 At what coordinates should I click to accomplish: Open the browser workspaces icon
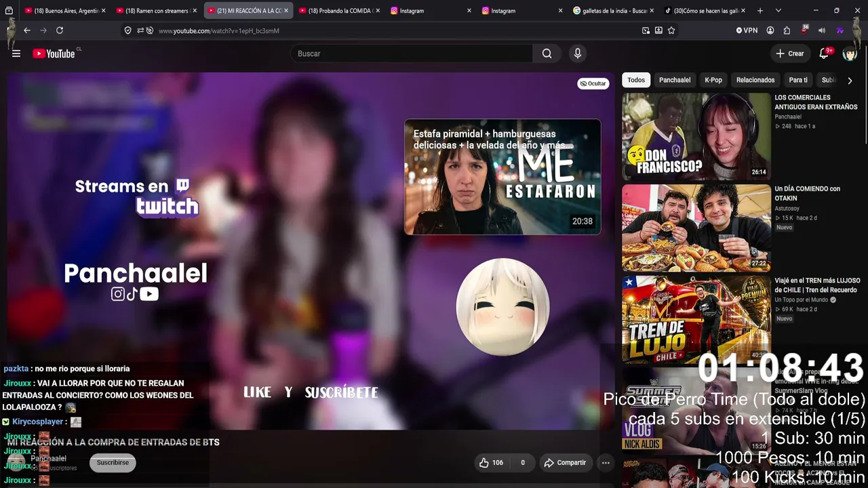pyautogui.click(x=9, y=11)
